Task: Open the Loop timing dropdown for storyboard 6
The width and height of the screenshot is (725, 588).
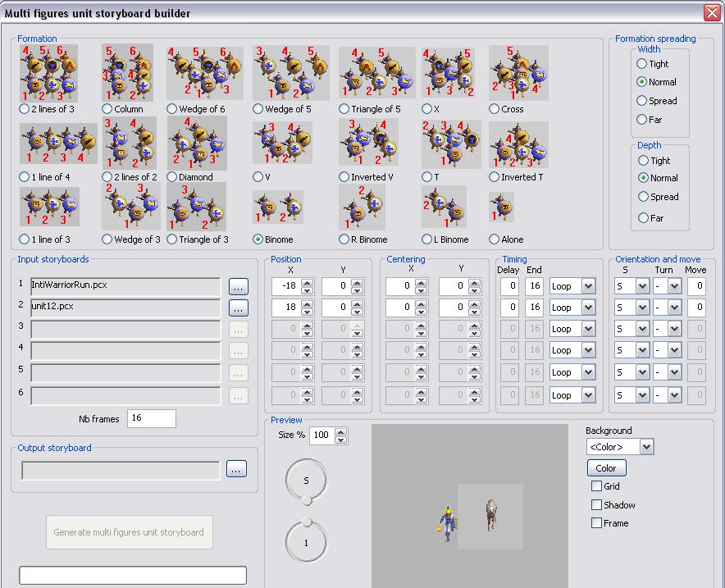Action: [572, 396]
